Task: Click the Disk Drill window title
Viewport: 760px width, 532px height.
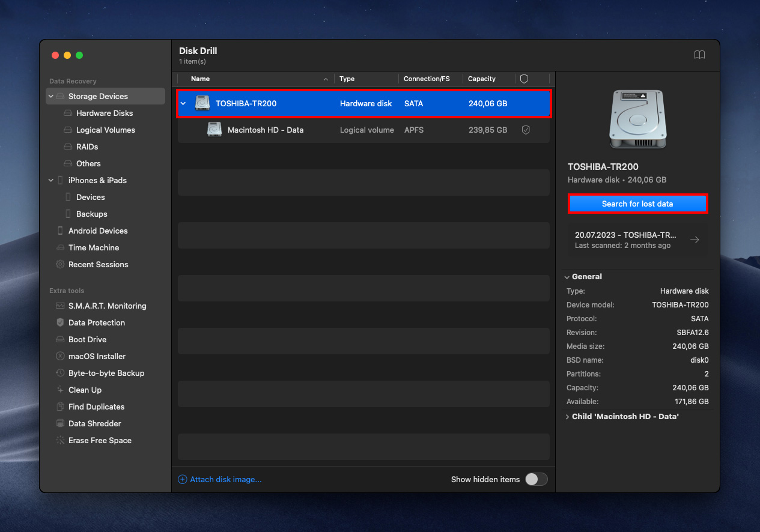Action: [198, 51]
